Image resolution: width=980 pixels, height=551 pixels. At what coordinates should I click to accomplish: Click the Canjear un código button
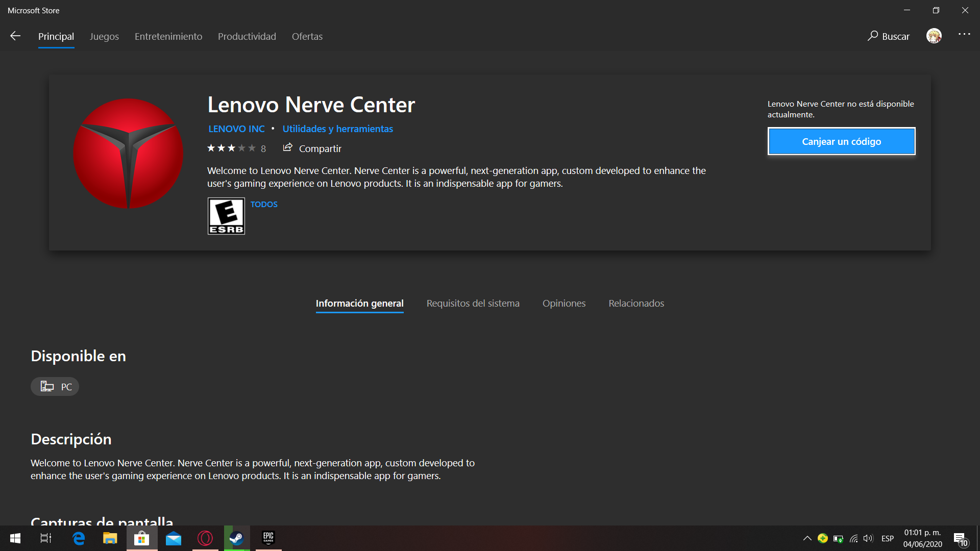841,141
